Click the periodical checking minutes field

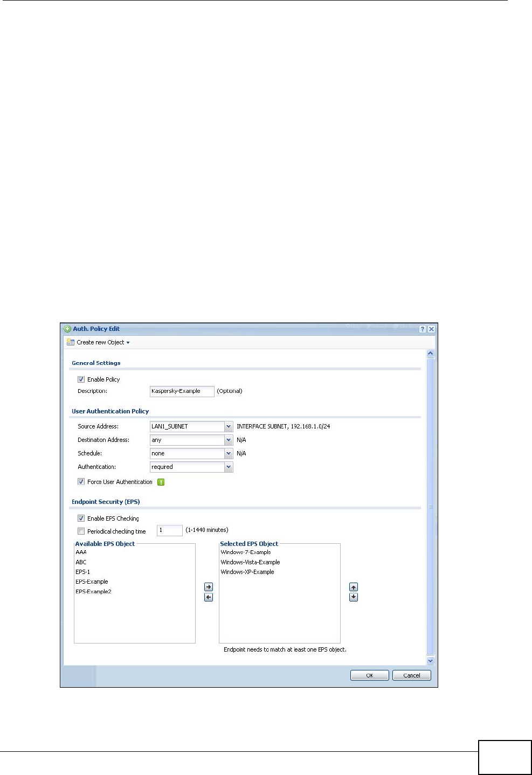(170, 530)
